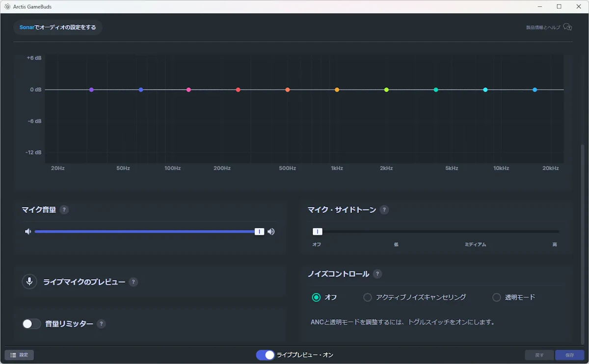This screenshot has height=364, width=589.
Task: Enable the 音量リミッター toggle switch
Action: [31, 324]
